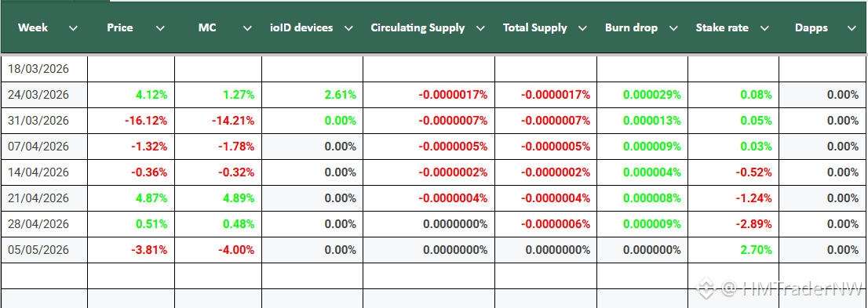Click the 0.03% Stake rate cell
The height and width of the screenshot is (308, 868).
[x=734, y=147]
